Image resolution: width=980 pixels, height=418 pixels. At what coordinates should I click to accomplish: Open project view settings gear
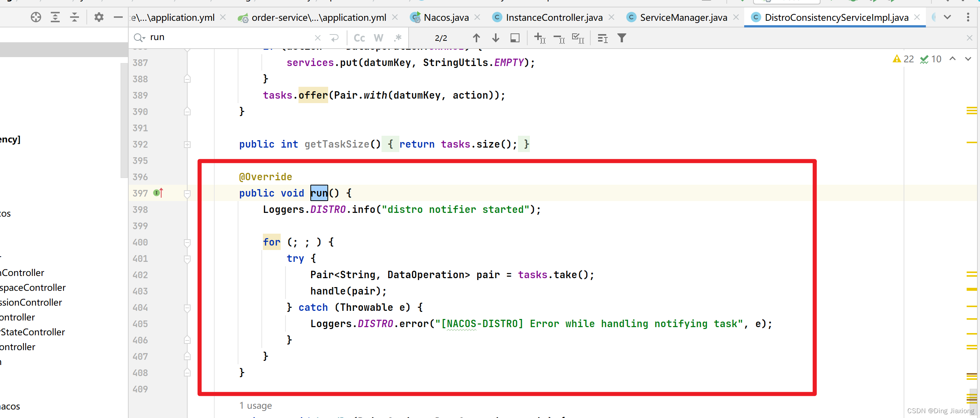99,17
